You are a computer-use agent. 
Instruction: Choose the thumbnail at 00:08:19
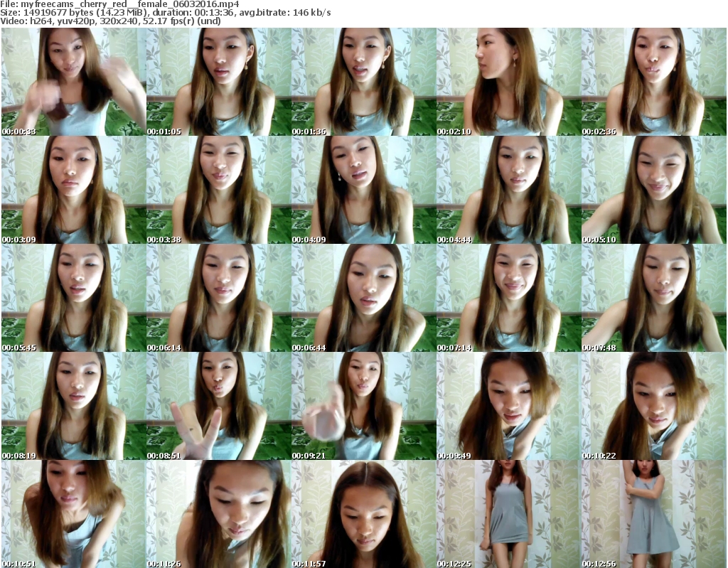pyautogui.click(x=73, y=406)
